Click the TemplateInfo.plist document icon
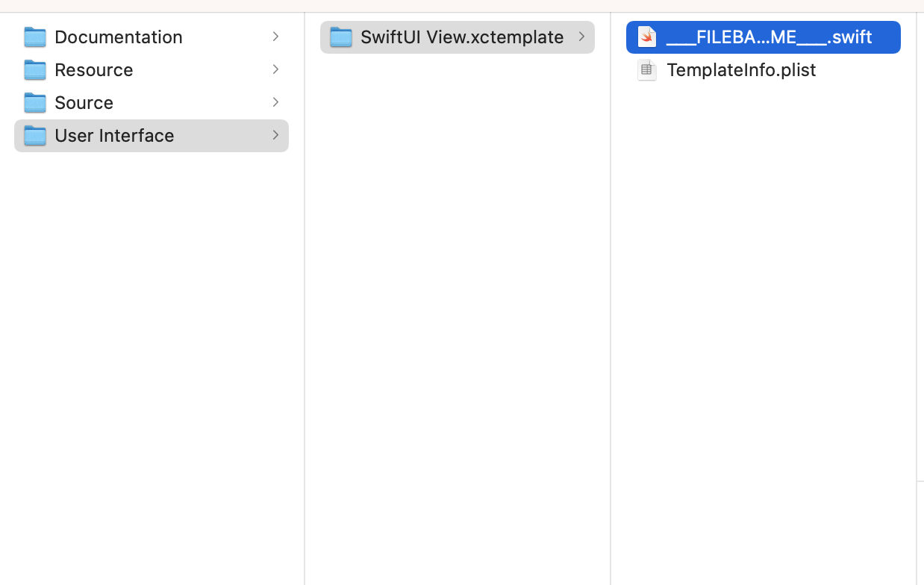This screenshot has height=585, width=924. [647, 70]
